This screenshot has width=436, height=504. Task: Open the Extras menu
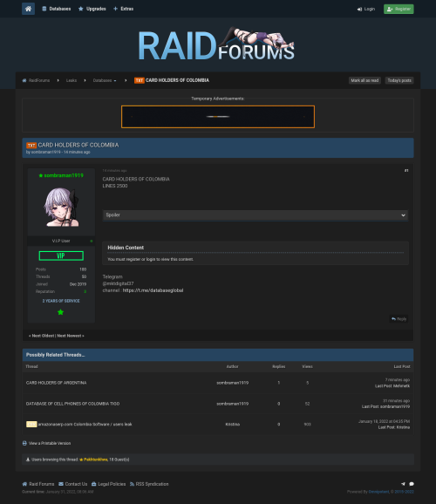(123, 9)
